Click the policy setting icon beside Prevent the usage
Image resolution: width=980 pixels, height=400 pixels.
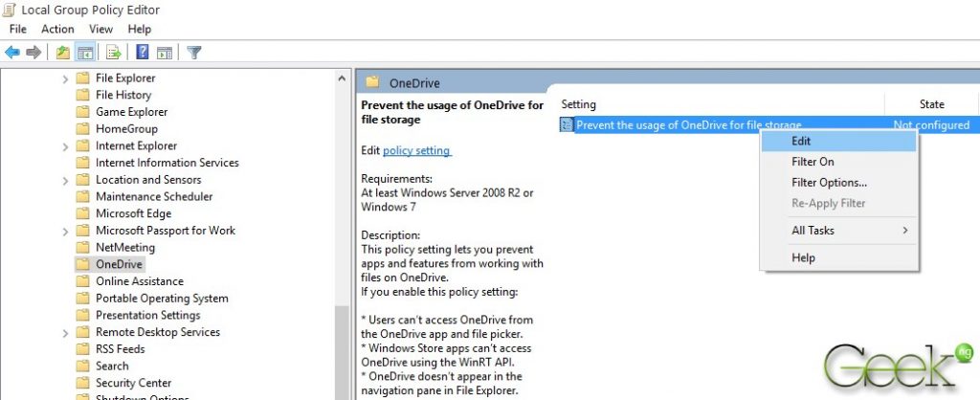click(x=567, y=125)
